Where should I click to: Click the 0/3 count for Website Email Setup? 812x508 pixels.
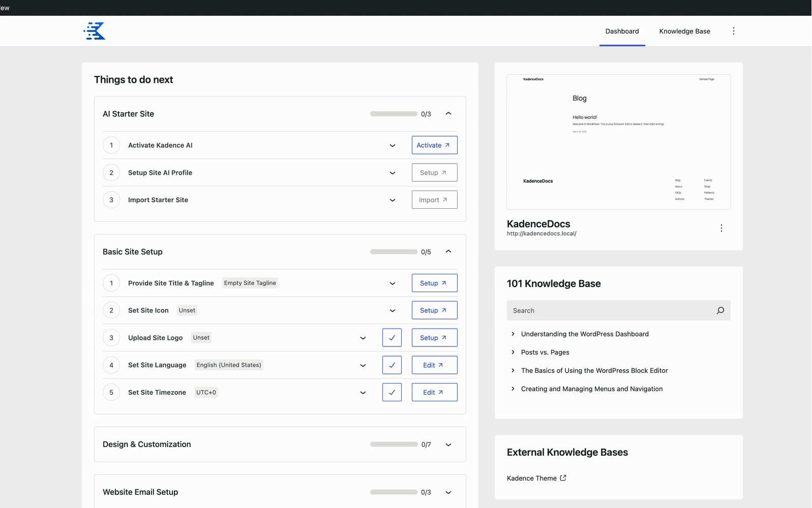click(426, 492)
